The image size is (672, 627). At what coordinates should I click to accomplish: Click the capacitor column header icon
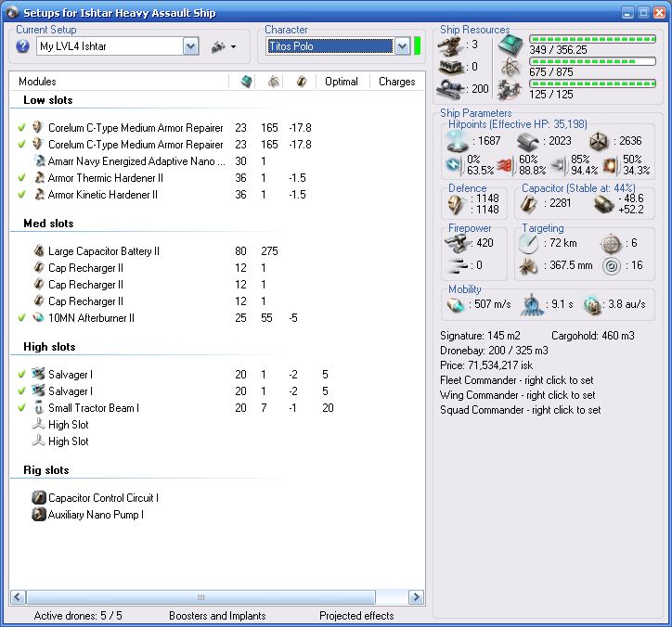pyautogui.click(x=302, y=82)
